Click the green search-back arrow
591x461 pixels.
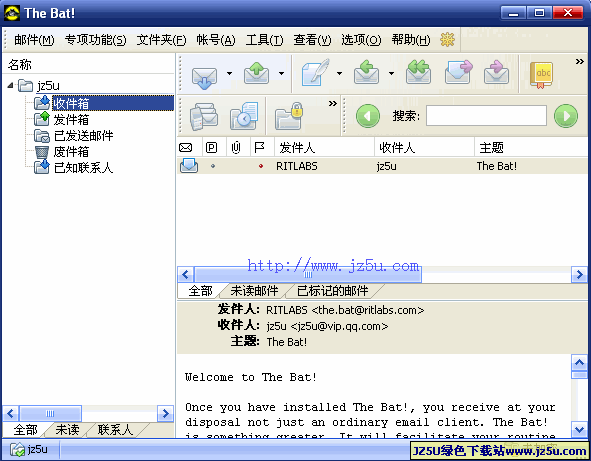368,116
